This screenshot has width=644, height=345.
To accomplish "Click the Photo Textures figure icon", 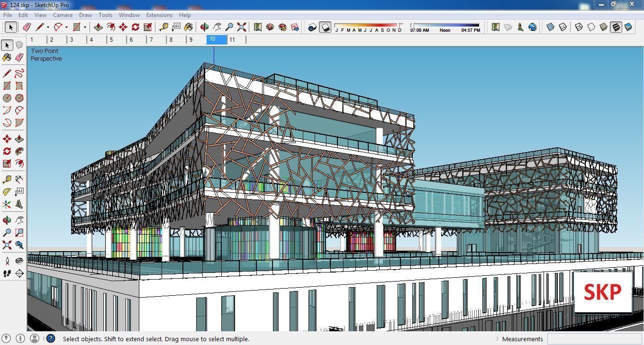I will pyautogui.click(x=520, y=27).
